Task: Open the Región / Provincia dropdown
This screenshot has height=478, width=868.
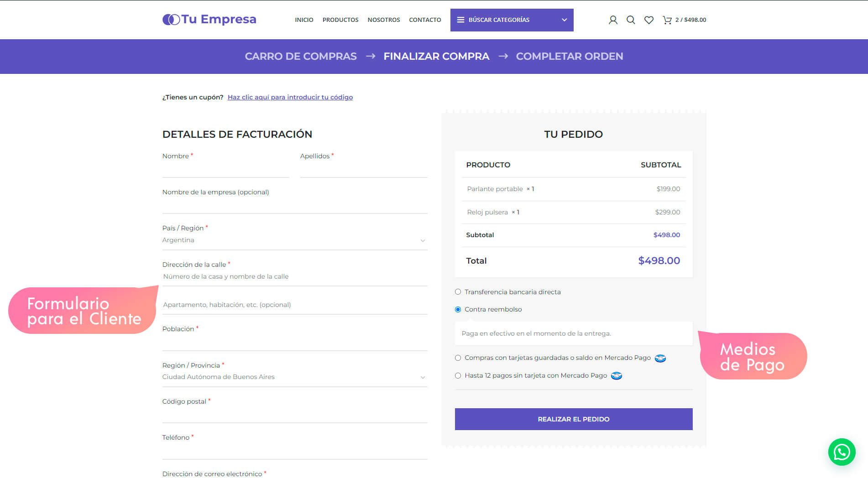Action: [x=294, y=377]
